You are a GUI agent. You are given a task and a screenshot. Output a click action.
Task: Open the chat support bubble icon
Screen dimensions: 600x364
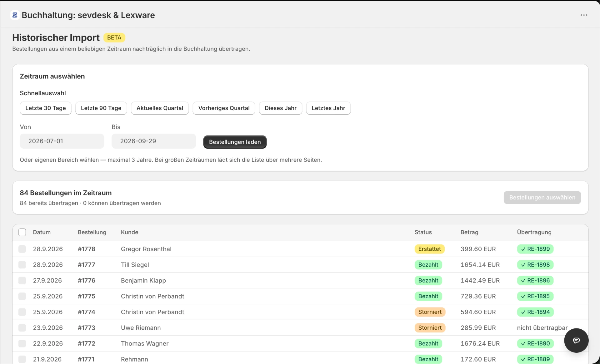[576, 340]
